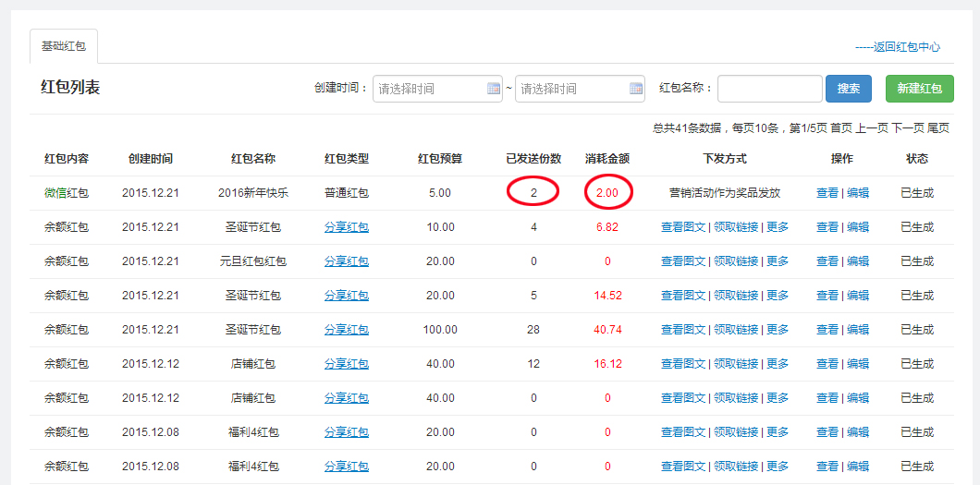This screenshot has height=485, width=980.
Task: Click 分享红包 type link in 元旦红包红包 row
Action: [x=347, y=261]
